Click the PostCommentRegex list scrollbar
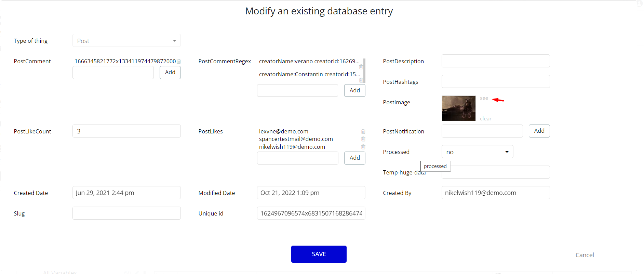 click(364, 71)
